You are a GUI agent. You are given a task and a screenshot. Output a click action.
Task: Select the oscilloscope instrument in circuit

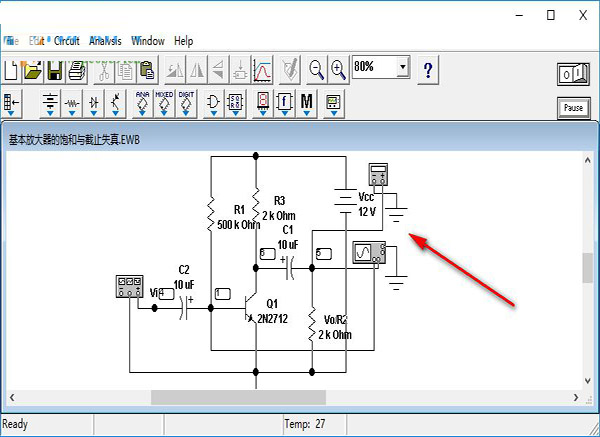pyautogui.click(x=363, y=252)
